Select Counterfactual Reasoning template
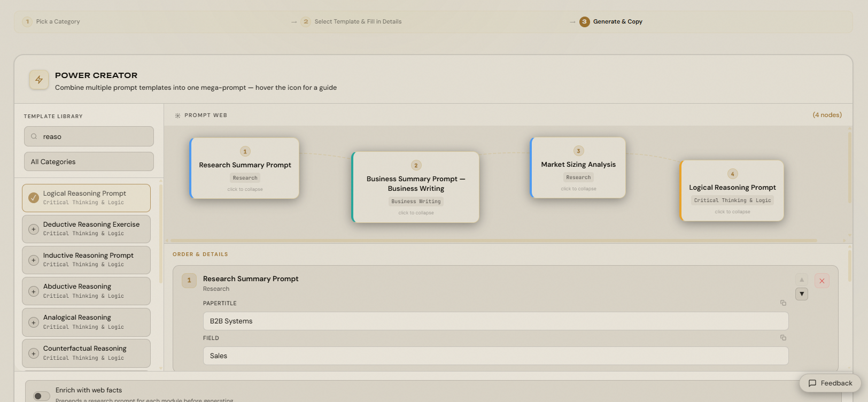The image size is (868, 402). pos(86,353)
